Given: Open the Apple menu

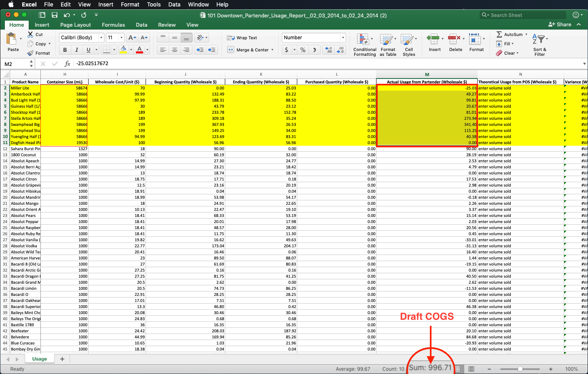Looking at the screenshot, I should [x=11, y=4].
